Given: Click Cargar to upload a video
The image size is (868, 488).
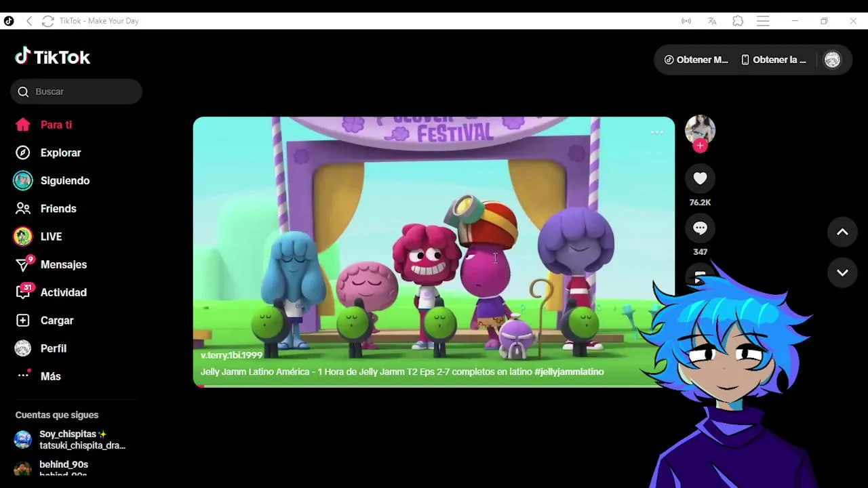Looking at the screenshot, I should pos(44,320).
